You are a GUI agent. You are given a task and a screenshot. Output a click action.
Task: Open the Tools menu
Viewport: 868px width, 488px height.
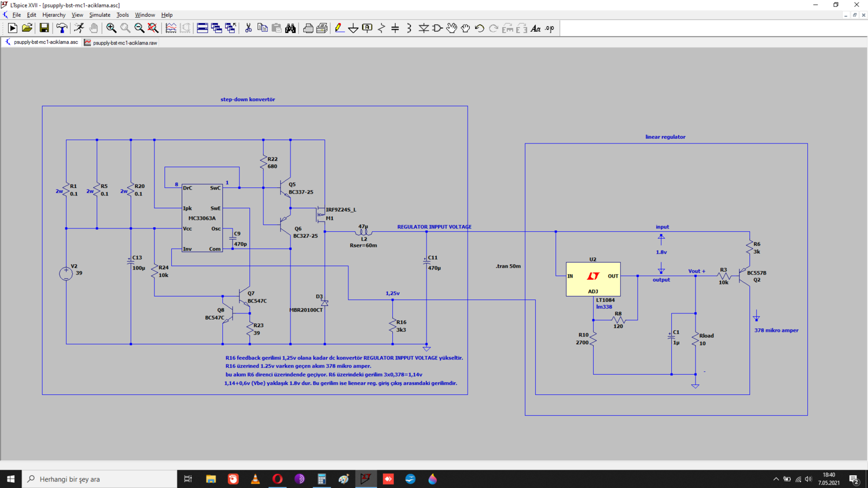click(123, 15)
